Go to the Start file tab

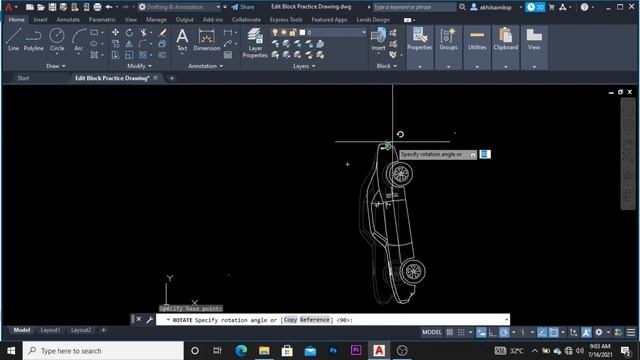[x=23, y=78]
